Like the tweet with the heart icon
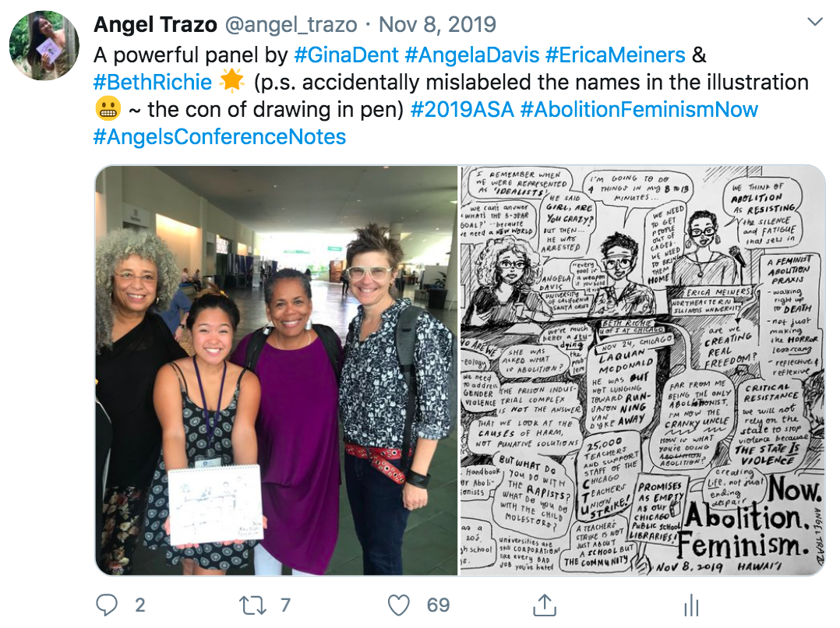This screenshot has width=840, height=628. pyautogui.click(x=399, y=605)
